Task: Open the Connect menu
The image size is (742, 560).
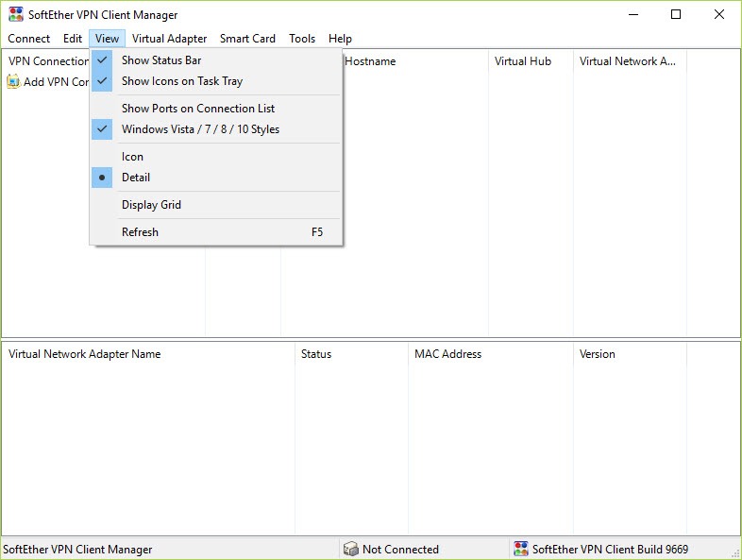Action: pyautogui.click(x=29, y=39)
